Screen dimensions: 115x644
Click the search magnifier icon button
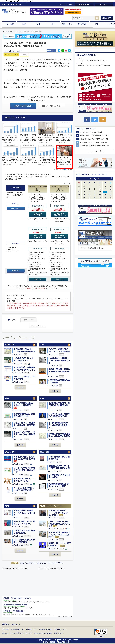pos(97,18)
